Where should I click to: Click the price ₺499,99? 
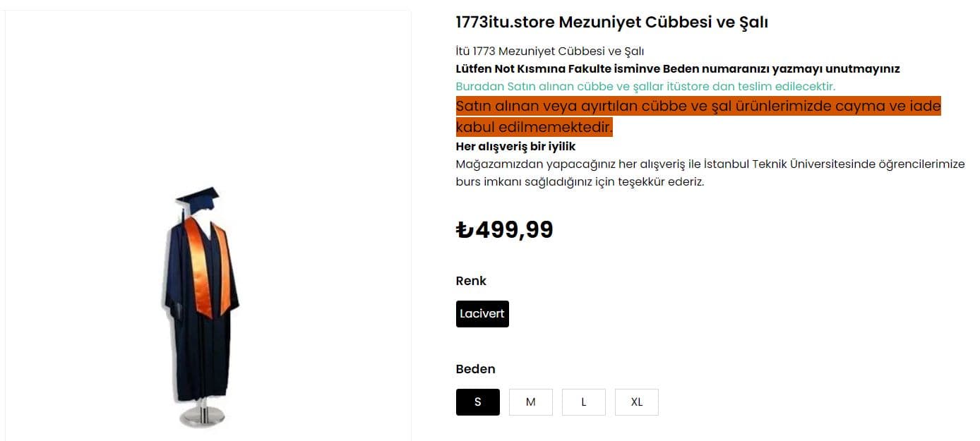point(505,229)
